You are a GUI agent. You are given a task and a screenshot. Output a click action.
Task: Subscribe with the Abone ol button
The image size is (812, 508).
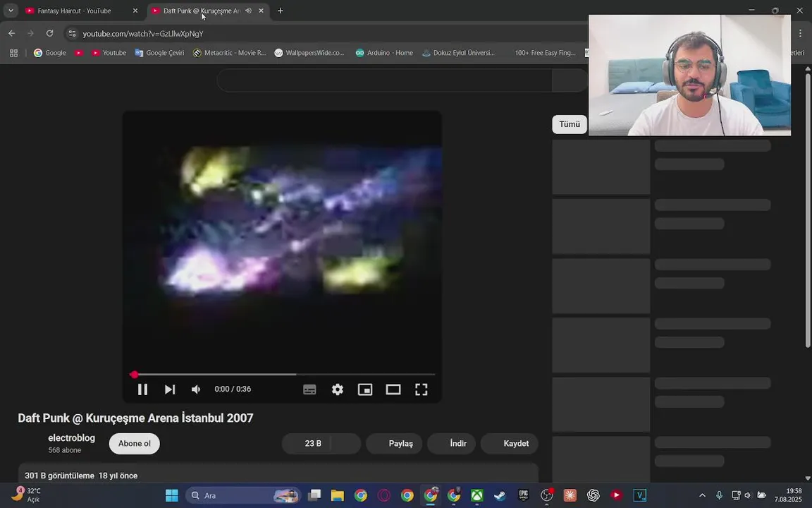(134, 444)
